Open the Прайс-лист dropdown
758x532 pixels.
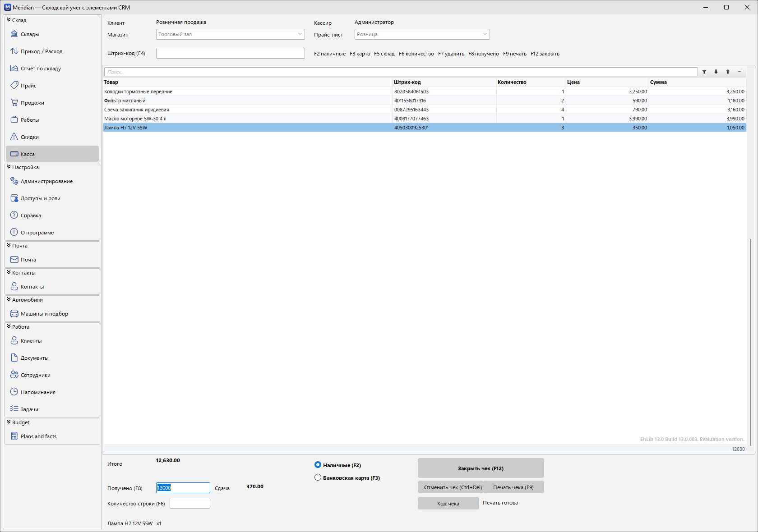(x=422, y=34)
